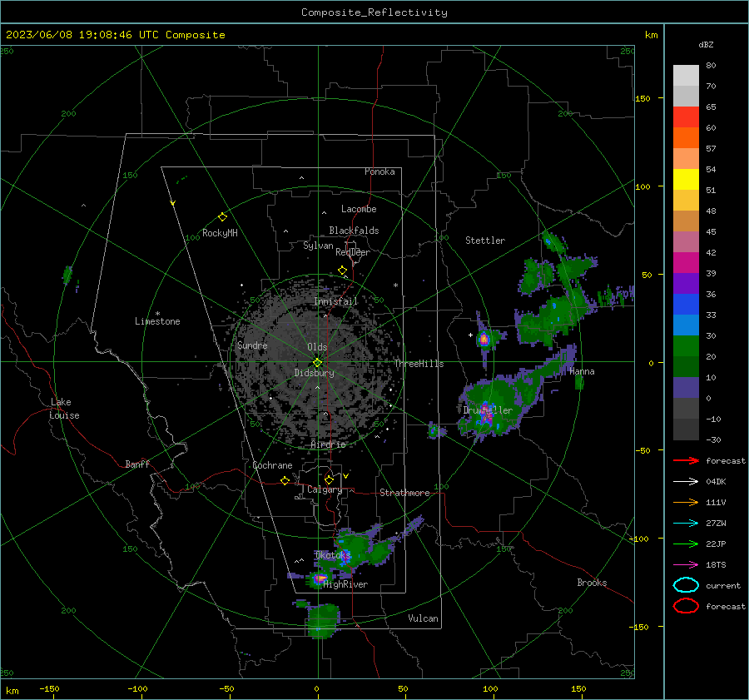Image resolution: width=749 pixels, height=700 pixels.
Task: Click the Composite_Reflectivity title
Action: (374, 12)
